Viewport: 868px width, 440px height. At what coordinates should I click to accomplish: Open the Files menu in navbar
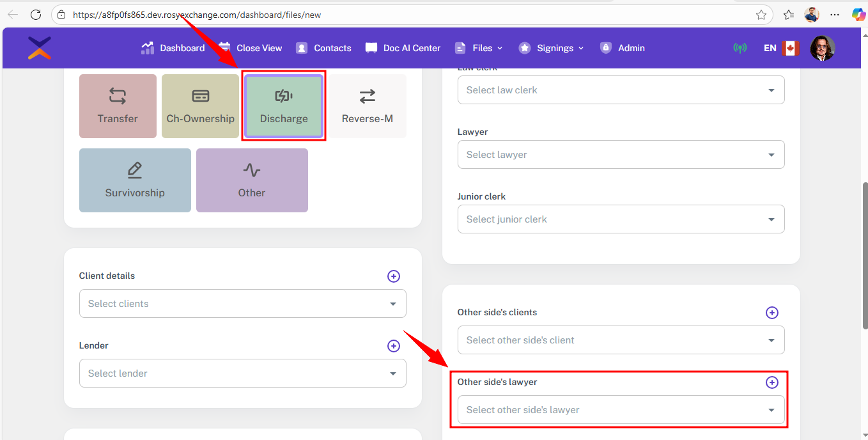479,48
